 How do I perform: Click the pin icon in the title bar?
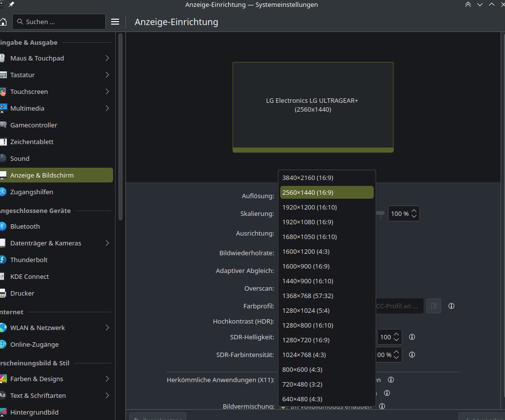11,4
